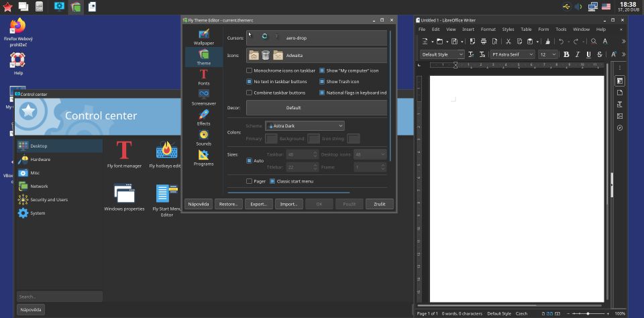Open the File menu in Writer
Screen dimensions: 644x318
point(422,30)
